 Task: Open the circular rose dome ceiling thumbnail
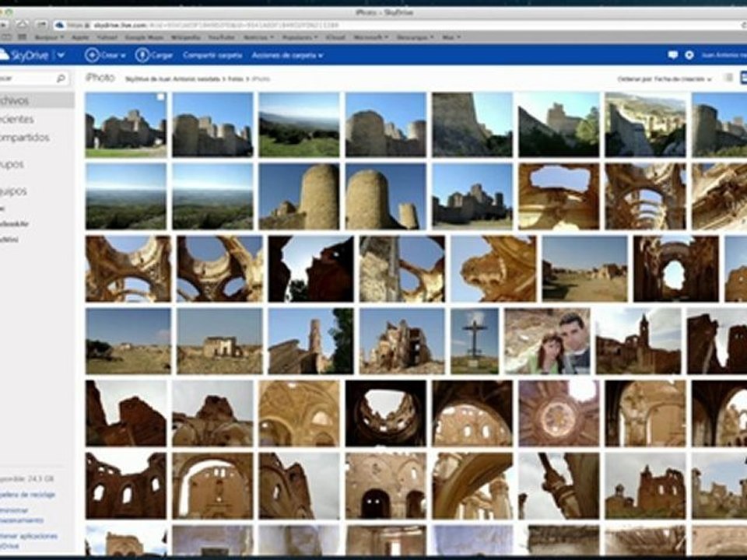(559, 413)
